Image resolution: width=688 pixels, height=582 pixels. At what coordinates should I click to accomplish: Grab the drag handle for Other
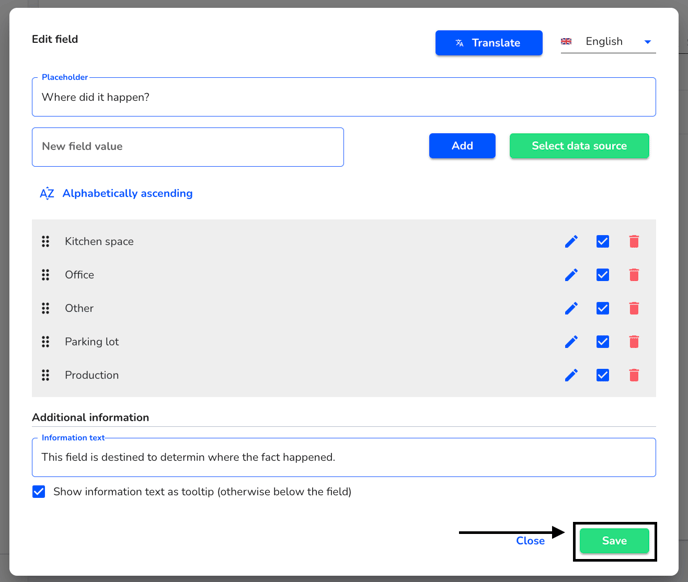45,308
